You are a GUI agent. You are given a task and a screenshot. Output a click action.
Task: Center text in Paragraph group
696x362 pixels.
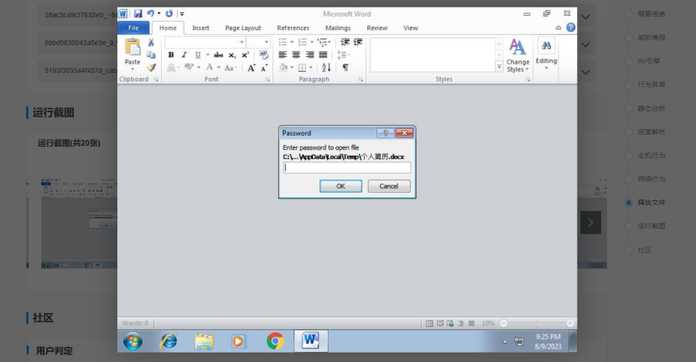296,55
